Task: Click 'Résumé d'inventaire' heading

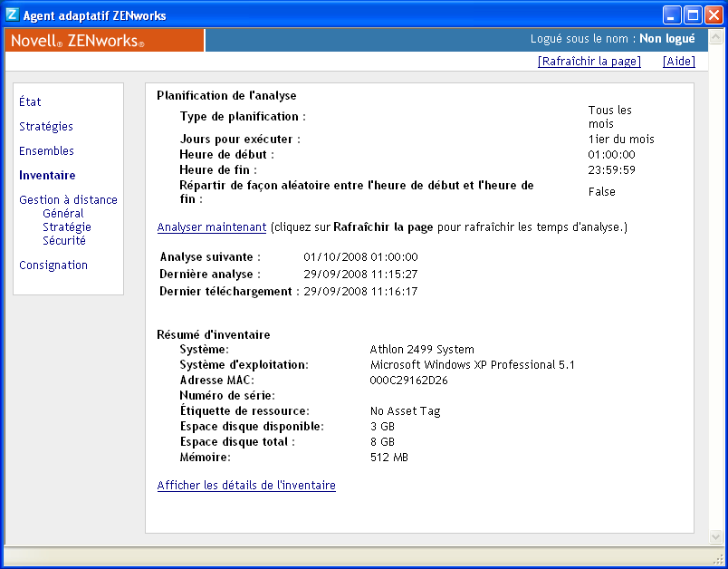Action: [214, 334]
